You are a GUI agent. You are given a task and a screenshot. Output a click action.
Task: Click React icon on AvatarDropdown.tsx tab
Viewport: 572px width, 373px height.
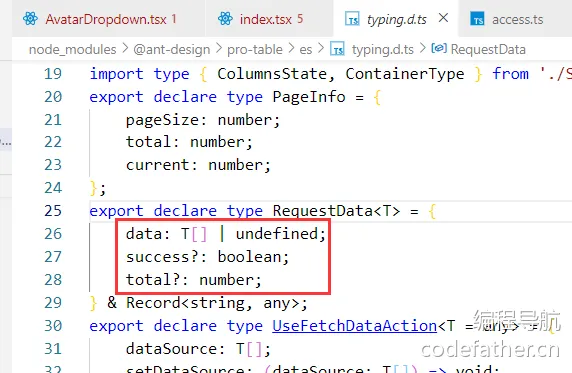tap(30, 19)
